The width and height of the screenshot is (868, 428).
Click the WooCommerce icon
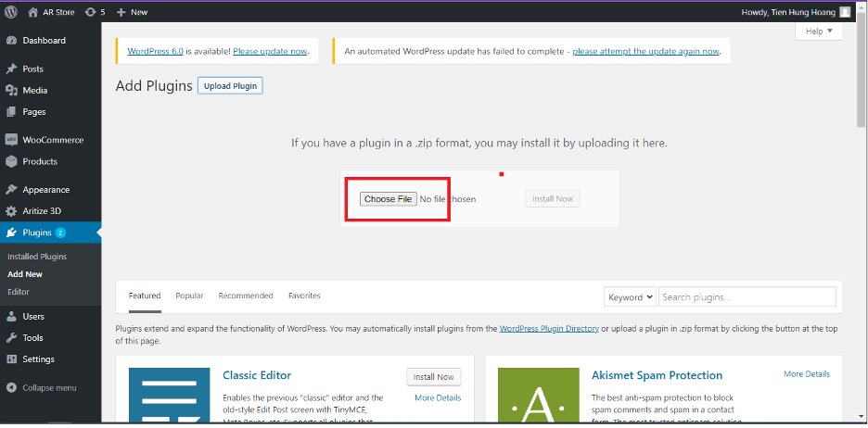pos(11,140)
